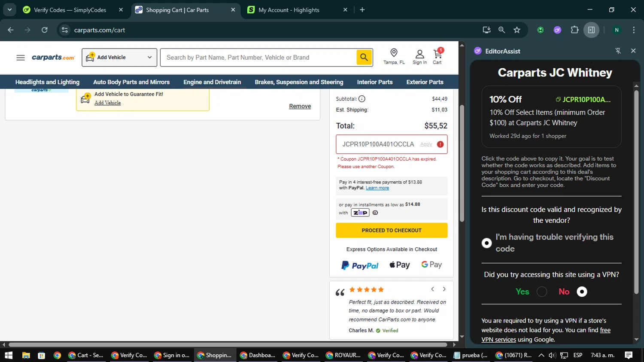Screen dimensions: 644x362
Task: Click the carparts.com logo
Action: (53, 58)
